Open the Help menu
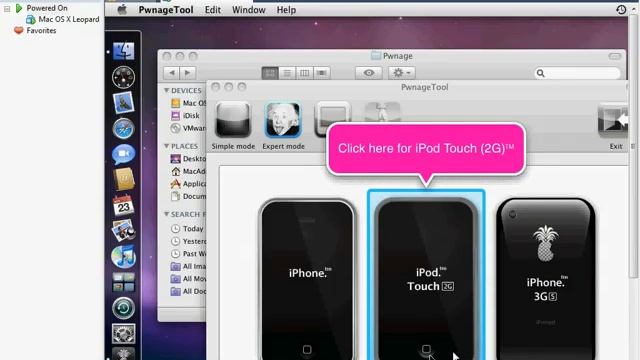 286,10
